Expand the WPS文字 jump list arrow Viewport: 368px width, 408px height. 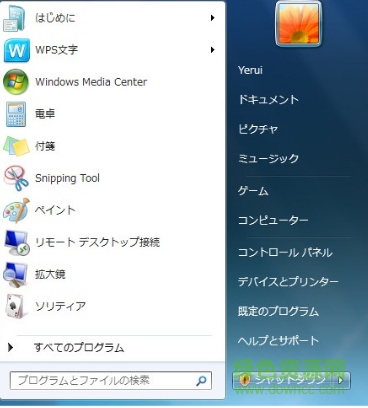click(212, 50)
